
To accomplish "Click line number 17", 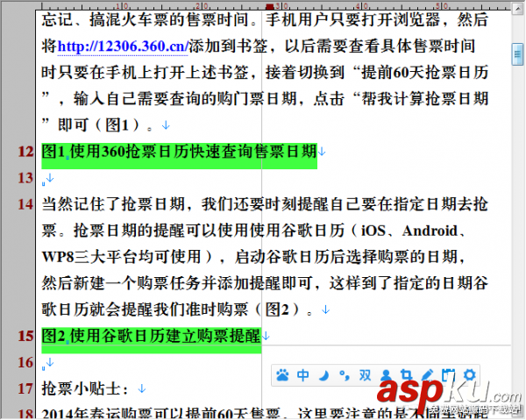I will [x=25, y=388].
